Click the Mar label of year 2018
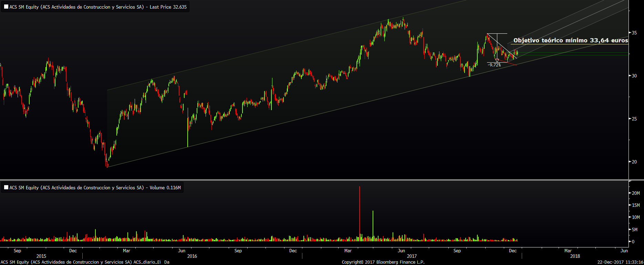The width and height of the screenshot is (644, 265). [x=568, y=251]
